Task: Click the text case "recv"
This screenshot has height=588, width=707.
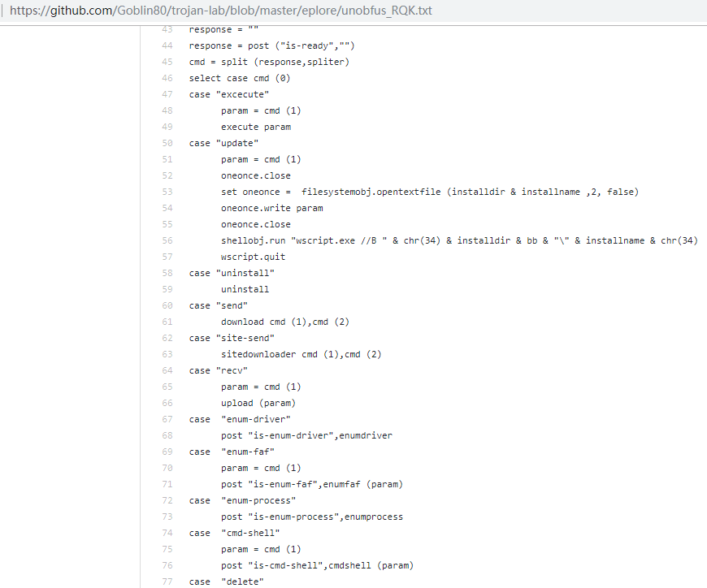Action: tap(219, 370)
